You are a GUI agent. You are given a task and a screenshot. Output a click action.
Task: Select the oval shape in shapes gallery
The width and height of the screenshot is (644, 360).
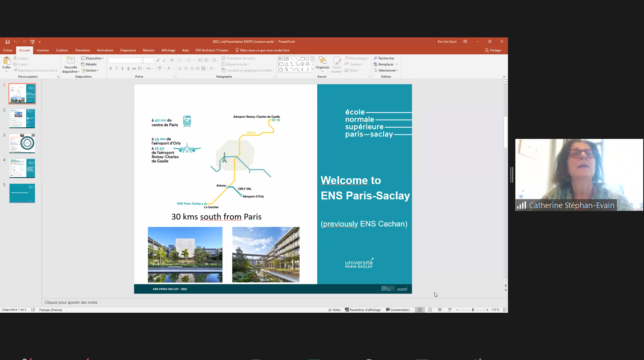[307, 59]
